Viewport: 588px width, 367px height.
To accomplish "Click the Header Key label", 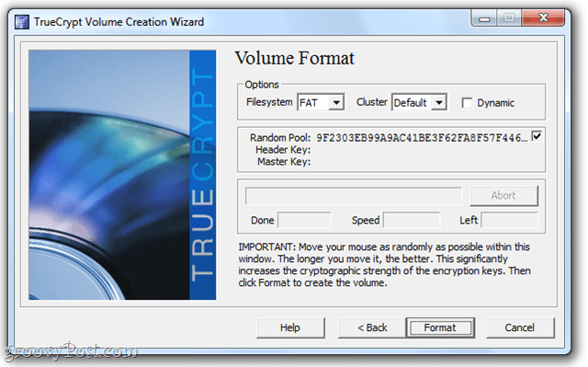I will click(x=283, y=150).
